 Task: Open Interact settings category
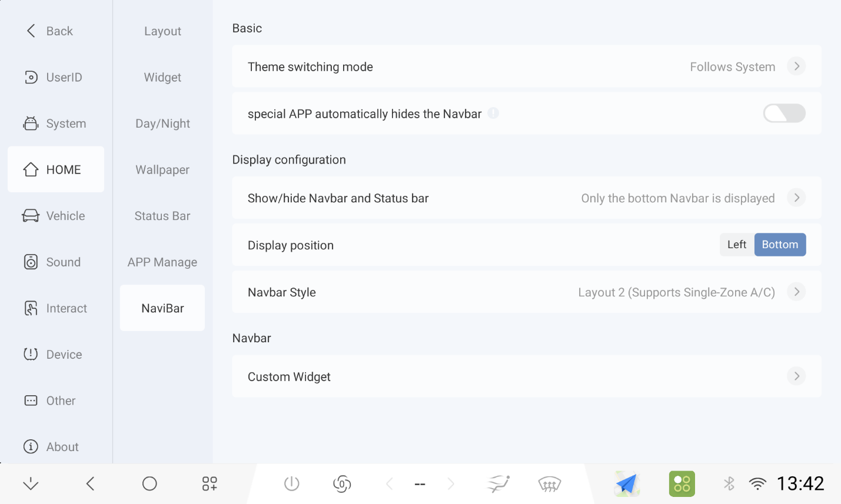pyautogui.click(x=56, y=308)
